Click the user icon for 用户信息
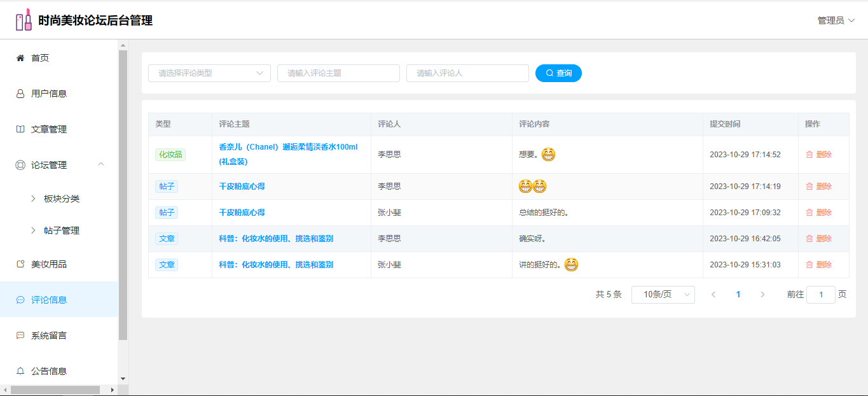Viewport: 868px width, 396px height. (x=20, y=94)
